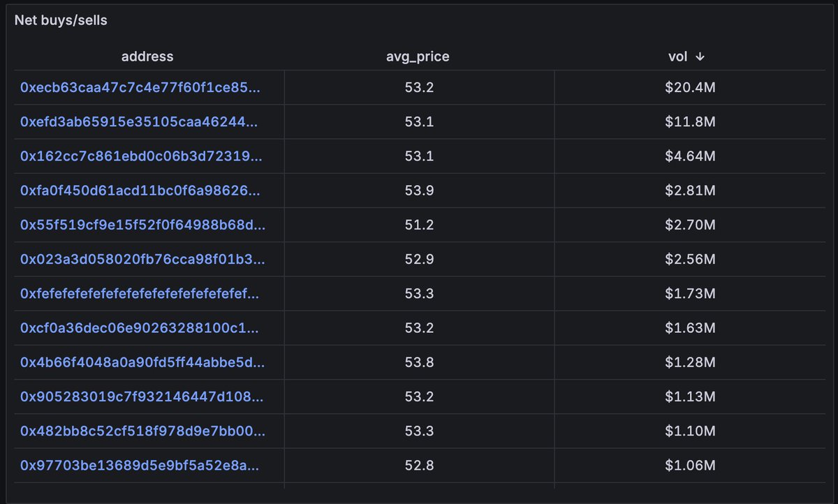
Task: Open address link 0x162cc7c861ebd0c06b3d72319
Action: 141,156
